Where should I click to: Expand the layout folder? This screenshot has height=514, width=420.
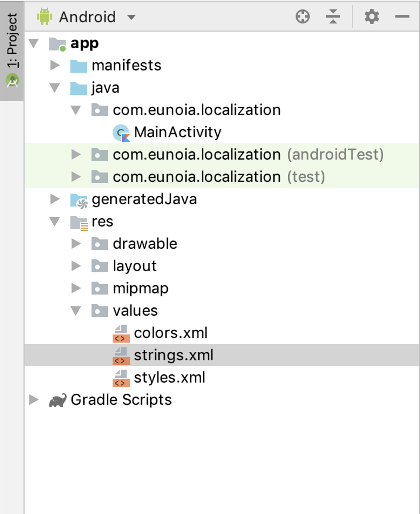pos(76,266)
